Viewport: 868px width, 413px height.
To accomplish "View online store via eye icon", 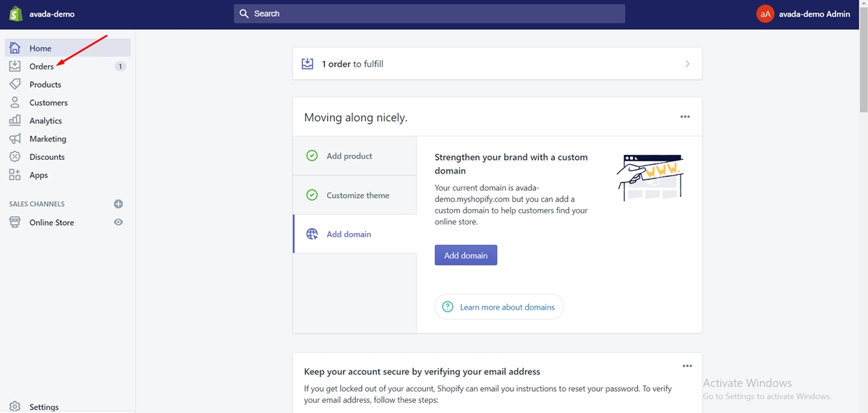I will 119,223.
